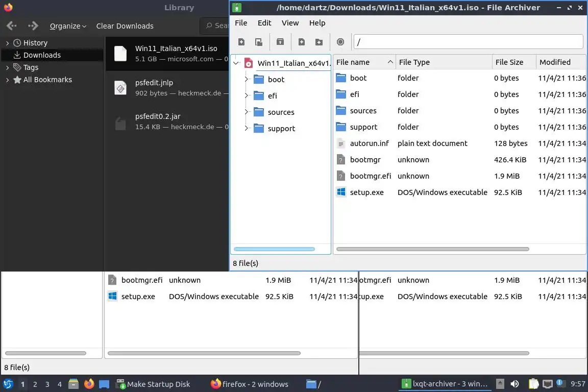This screenshot has height=392, width=588.
Task: Click Clear Downloads in Library
Action: pos(125,26)
